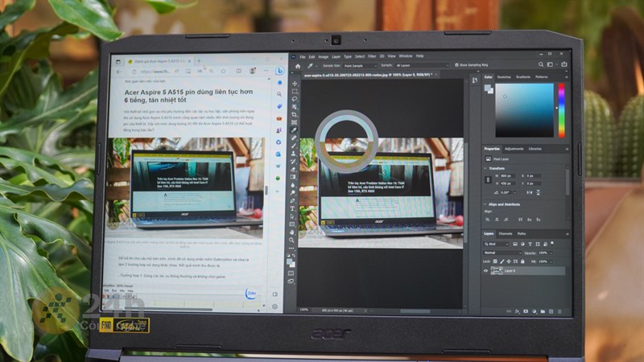Select the Zoom tool in Photoshop toolbar
644x362 pixels.
click(x=291, y=240)
